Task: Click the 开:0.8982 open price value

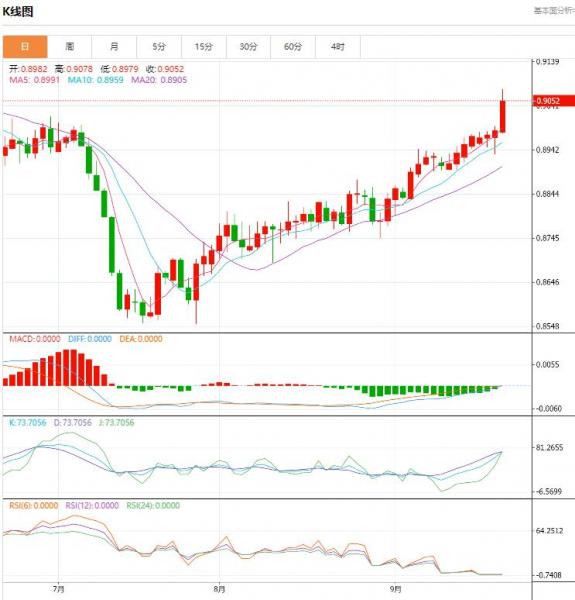Action: click(28, 69)
